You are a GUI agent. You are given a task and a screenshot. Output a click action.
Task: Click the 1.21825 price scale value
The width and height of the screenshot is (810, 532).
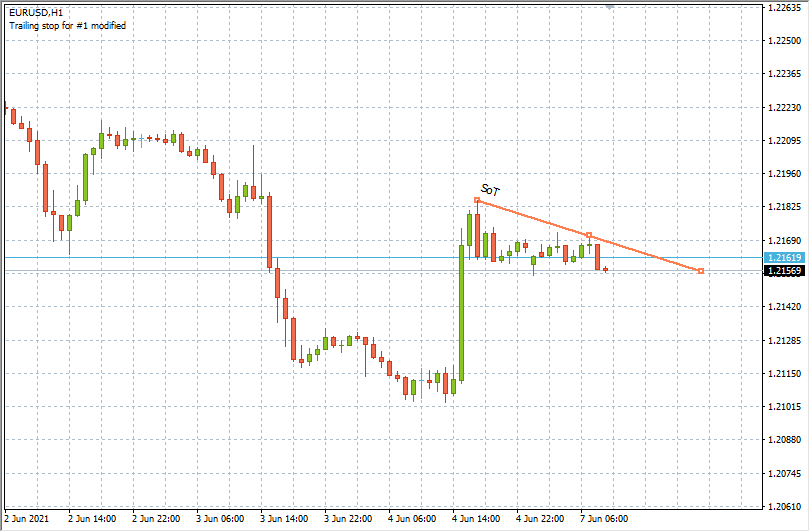pos(785,207)
